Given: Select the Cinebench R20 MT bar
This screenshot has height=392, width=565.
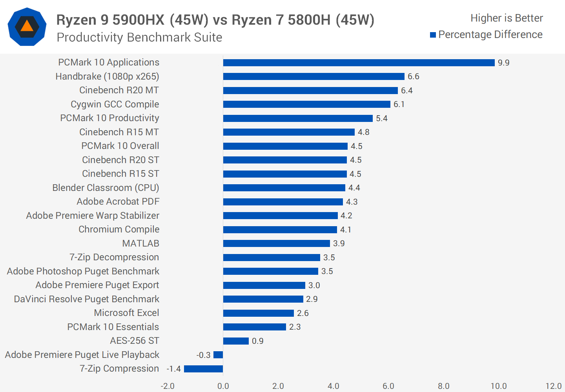Looking at the screenshot, I should (310, 91).
